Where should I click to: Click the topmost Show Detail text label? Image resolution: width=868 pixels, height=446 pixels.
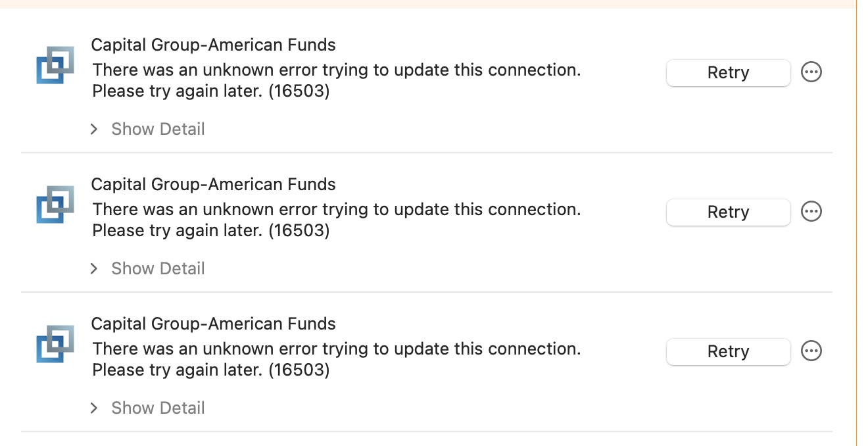point(158,129)
